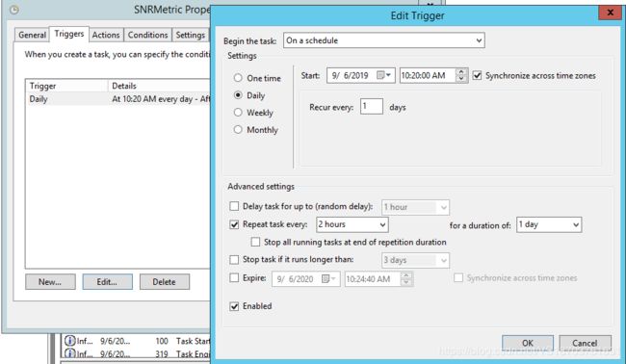The width and height of the screenshot is (626, 364).
Task: Click the Details column header
Action: (159, 86)
